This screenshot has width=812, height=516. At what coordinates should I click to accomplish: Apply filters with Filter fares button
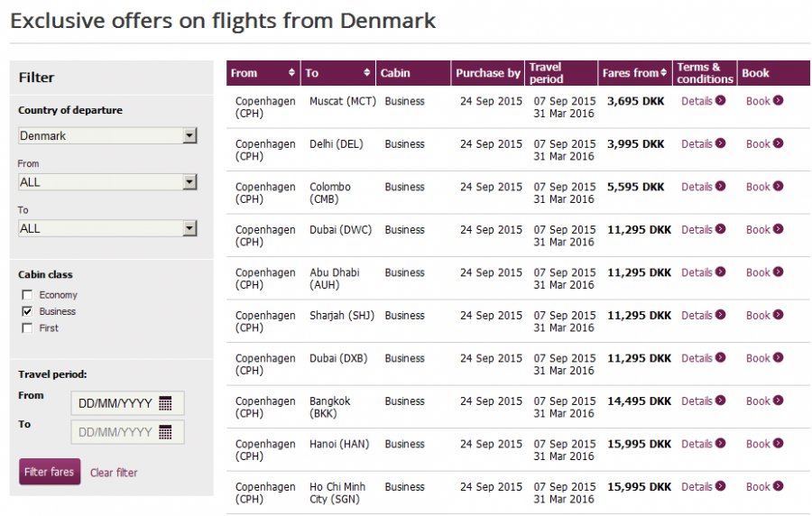point(50,472)
